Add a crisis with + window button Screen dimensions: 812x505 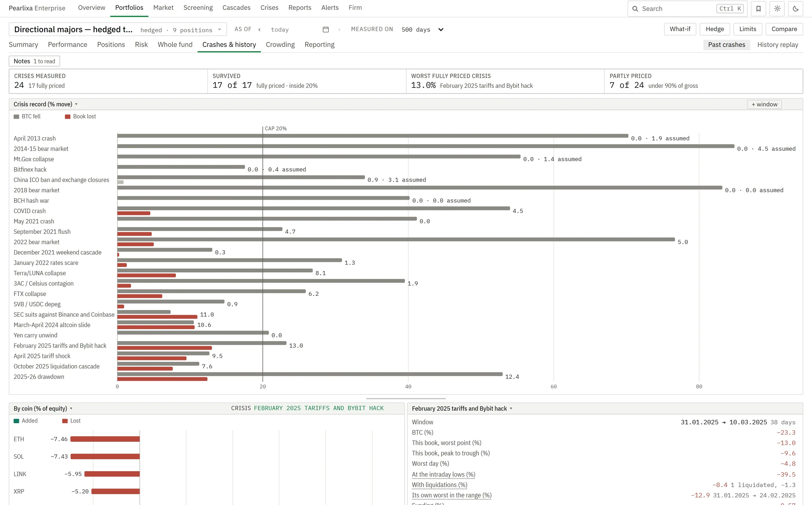click(x=764, y=105)
